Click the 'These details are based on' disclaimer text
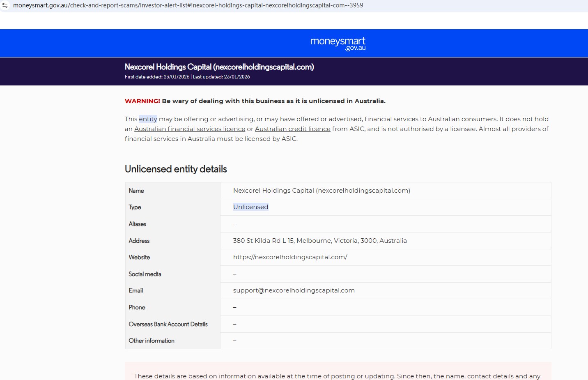 337,376
